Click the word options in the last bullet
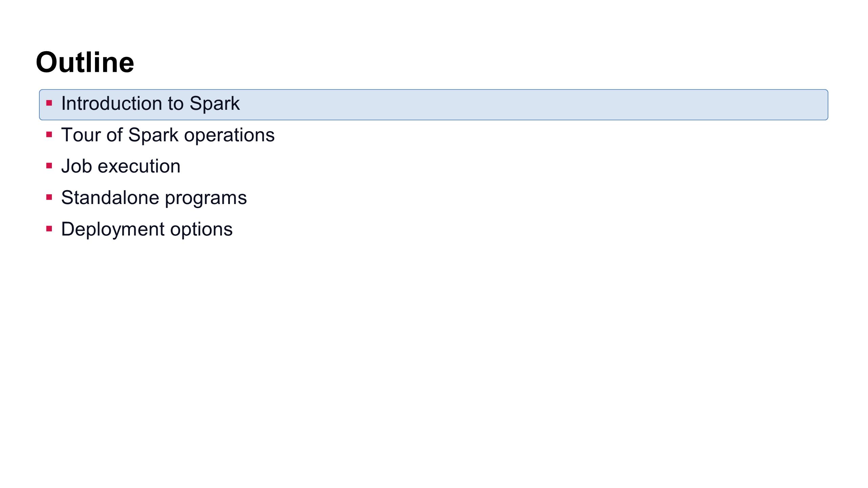The width and height of the screenshot is (868, 488). click(201, 230)
